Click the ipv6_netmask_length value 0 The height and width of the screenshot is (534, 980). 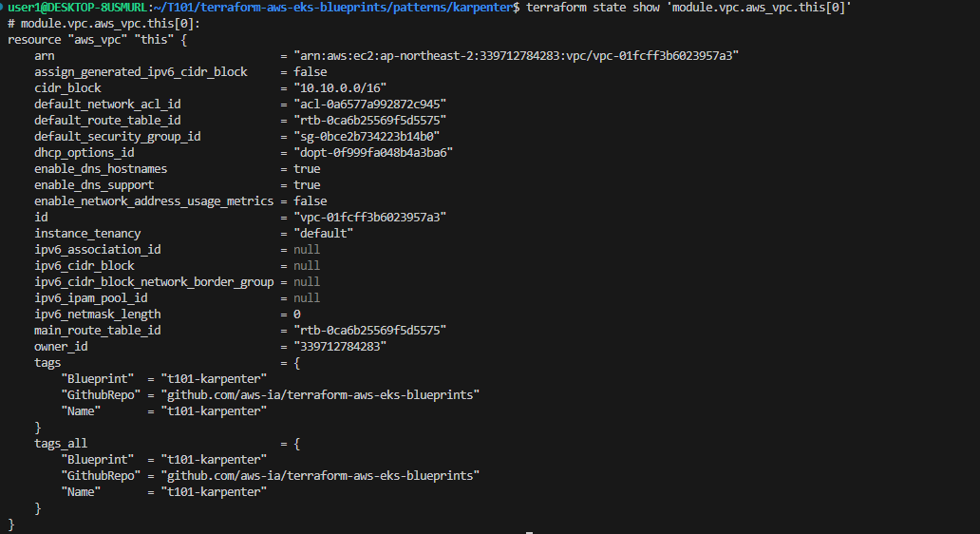(x=297, y=314)
